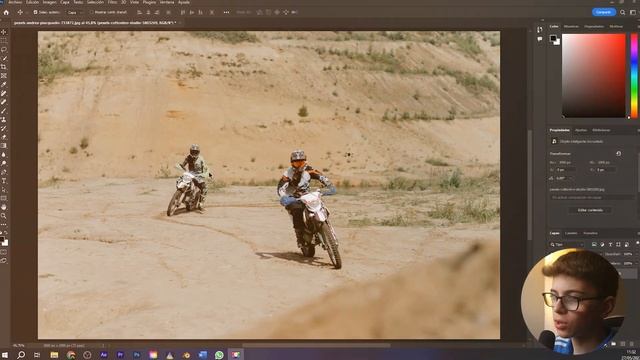Click foreground color swatch in Color panel
This screenshot has width=640, height=360.
click(553, 38)
